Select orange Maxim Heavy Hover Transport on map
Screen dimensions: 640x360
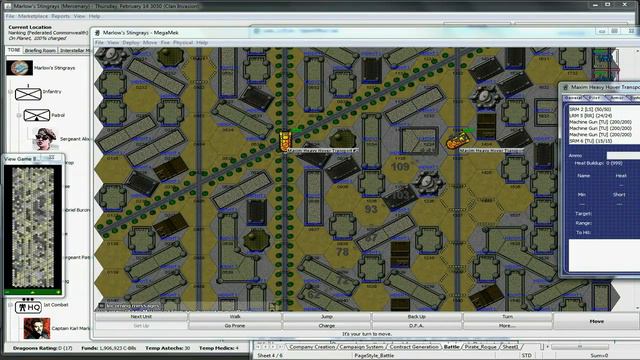tap(458, 140)
